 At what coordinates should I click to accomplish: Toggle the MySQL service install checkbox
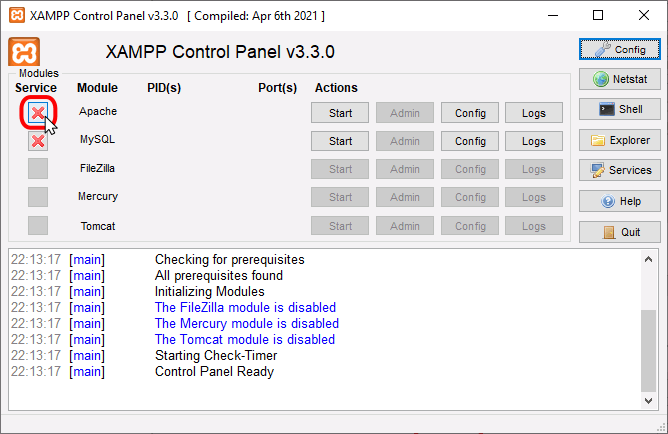tap(38, 141)
